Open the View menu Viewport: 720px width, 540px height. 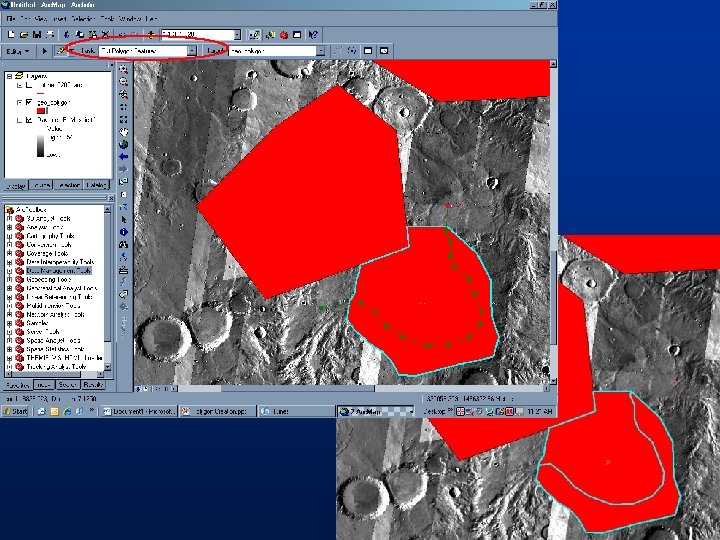[40, 19]
